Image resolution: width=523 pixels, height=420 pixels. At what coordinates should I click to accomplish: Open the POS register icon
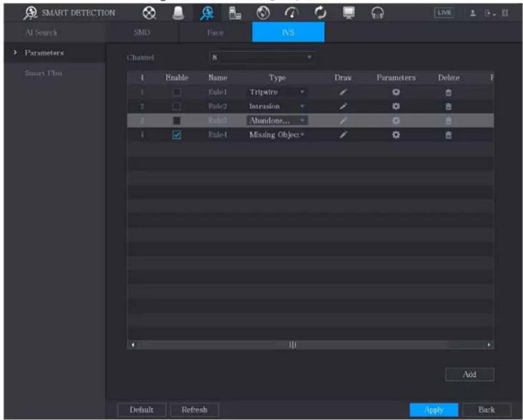click(235, 13)
